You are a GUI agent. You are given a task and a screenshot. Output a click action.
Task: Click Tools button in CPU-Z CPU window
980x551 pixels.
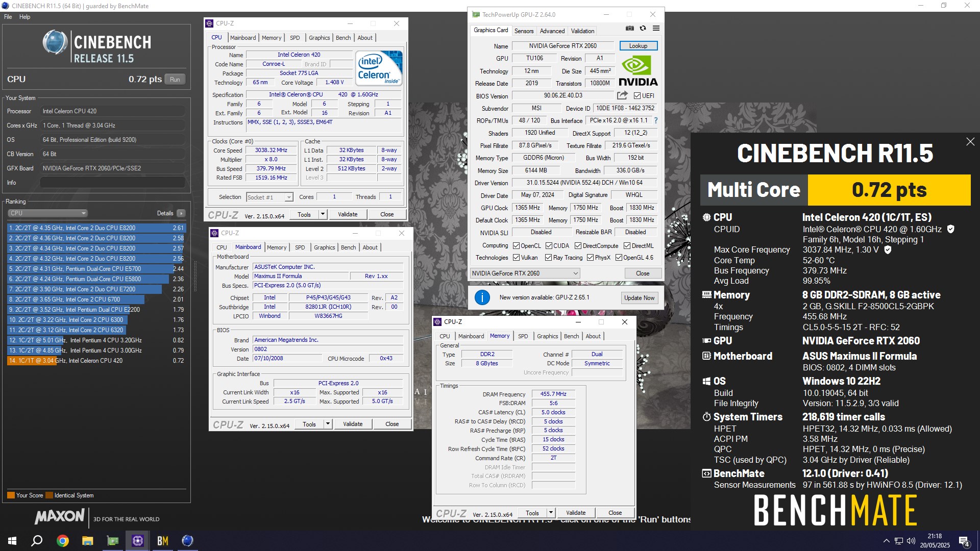click(x=304, y=214)
